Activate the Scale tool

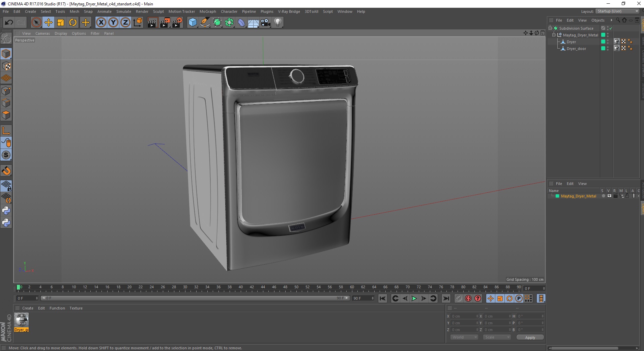click(x=61, y=23)
